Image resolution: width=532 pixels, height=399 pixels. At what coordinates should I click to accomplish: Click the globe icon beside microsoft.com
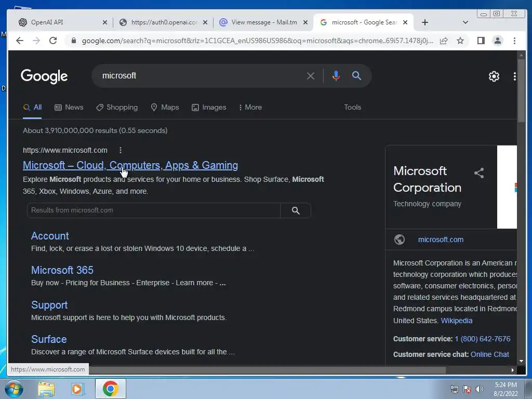pyautogui.click(x=400, y=240)
